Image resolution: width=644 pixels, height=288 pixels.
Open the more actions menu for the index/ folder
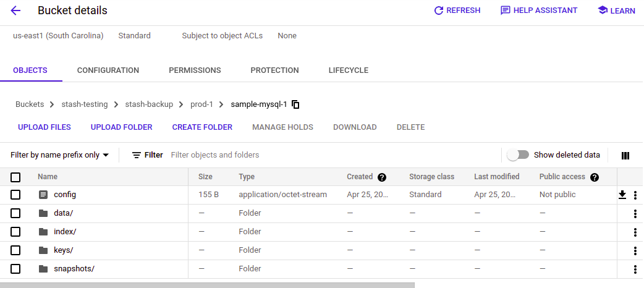click(x=635, y=232)
